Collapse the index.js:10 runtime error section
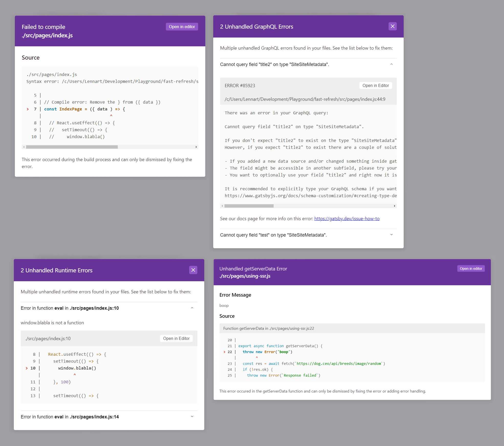504x446 pixels. click(x=192, y=308)
